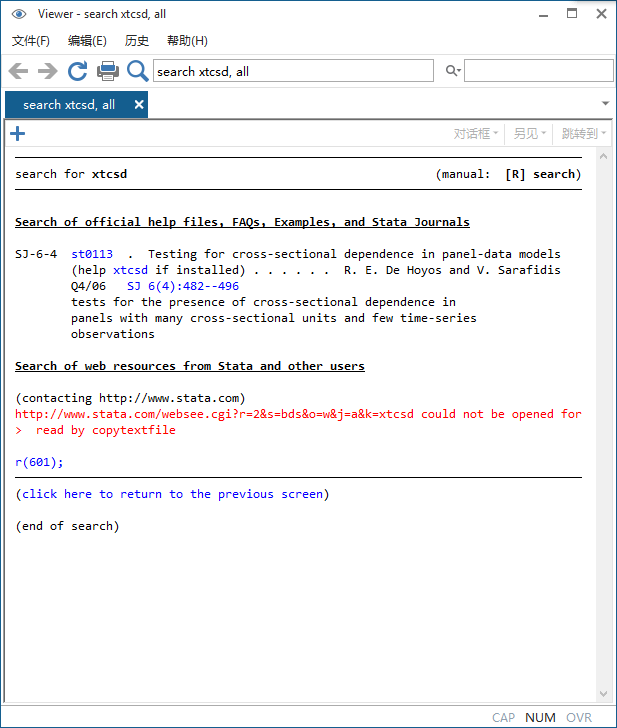Close the "search xtcsd, all" tab
617x728 pixels.
(x=139, y=104)
